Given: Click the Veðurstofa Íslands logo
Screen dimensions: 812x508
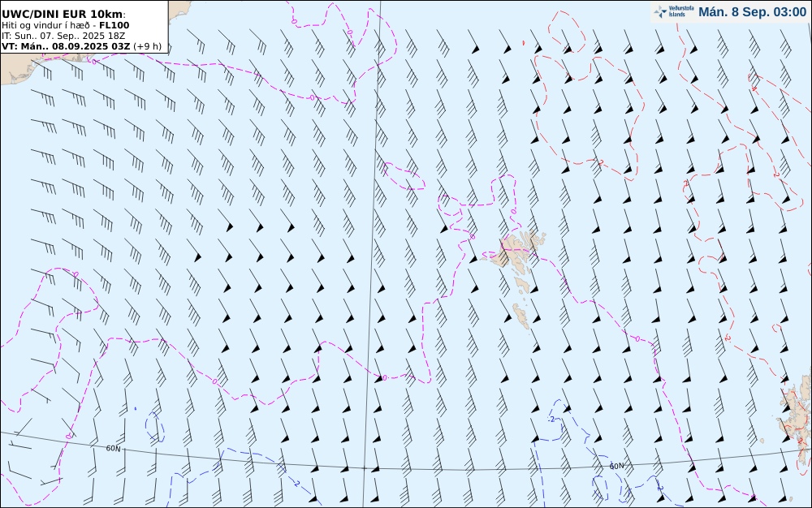Looking at the screenshot, I should coord(674,12).
